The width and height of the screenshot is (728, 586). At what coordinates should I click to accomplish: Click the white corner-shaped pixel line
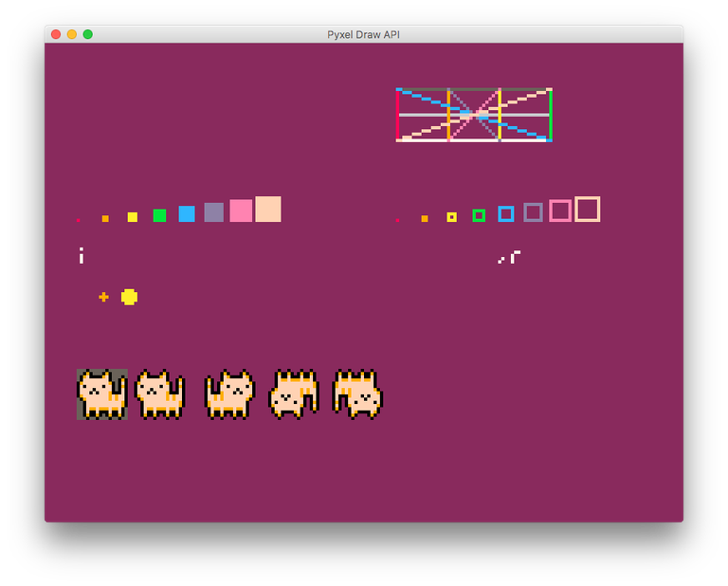[515, 257]
